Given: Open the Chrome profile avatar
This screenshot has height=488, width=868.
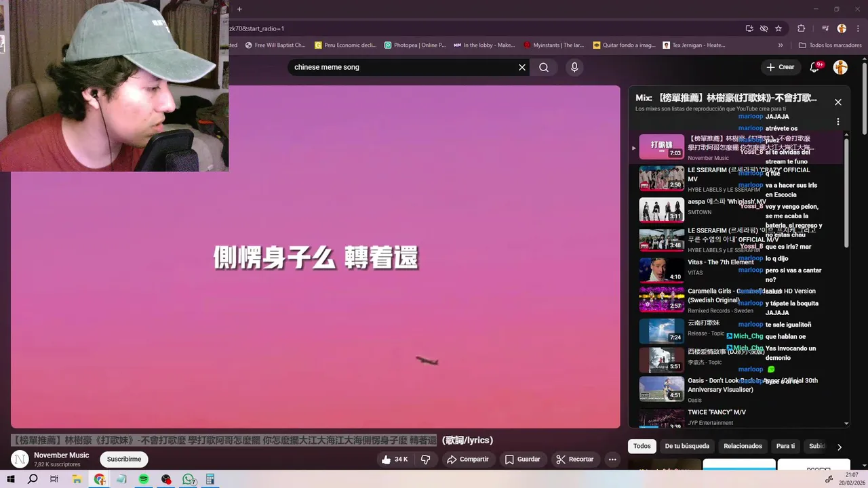Looking at the screenshot, I should [x=842, y=28].
